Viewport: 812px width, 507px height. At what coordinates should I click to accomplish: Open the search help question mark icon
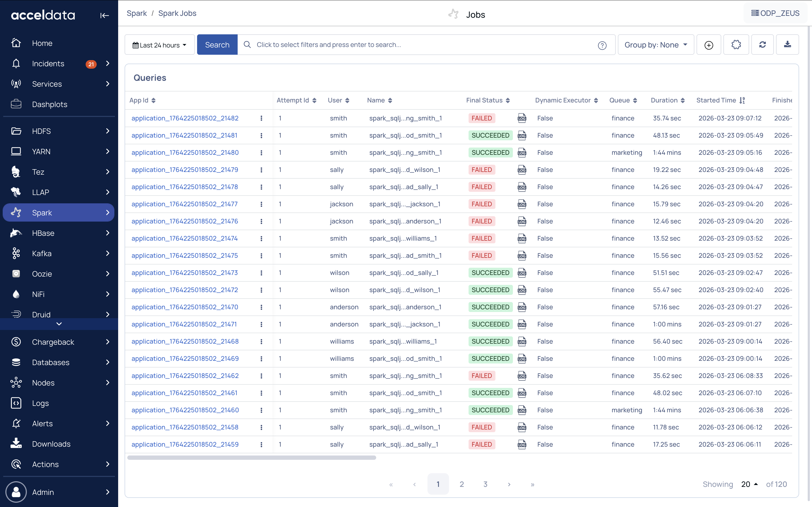[602, 45]
